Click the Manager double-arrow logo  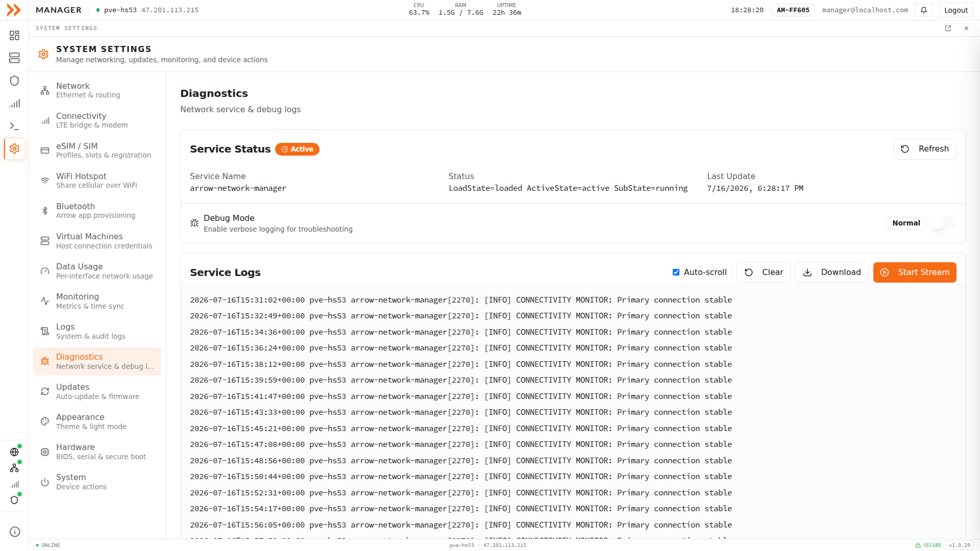tap(14, 10)
